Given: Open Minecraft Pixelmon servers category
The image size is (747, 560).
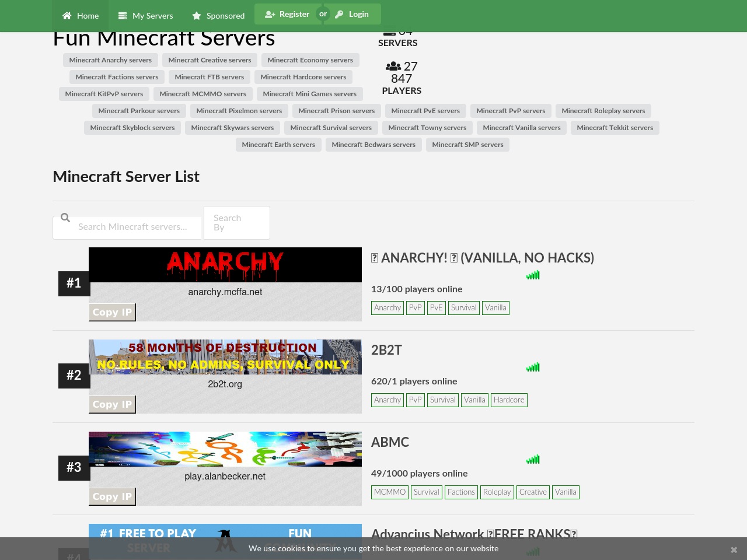Looking at the screenshot, I should pyautogui.click(x=239, y=111).
